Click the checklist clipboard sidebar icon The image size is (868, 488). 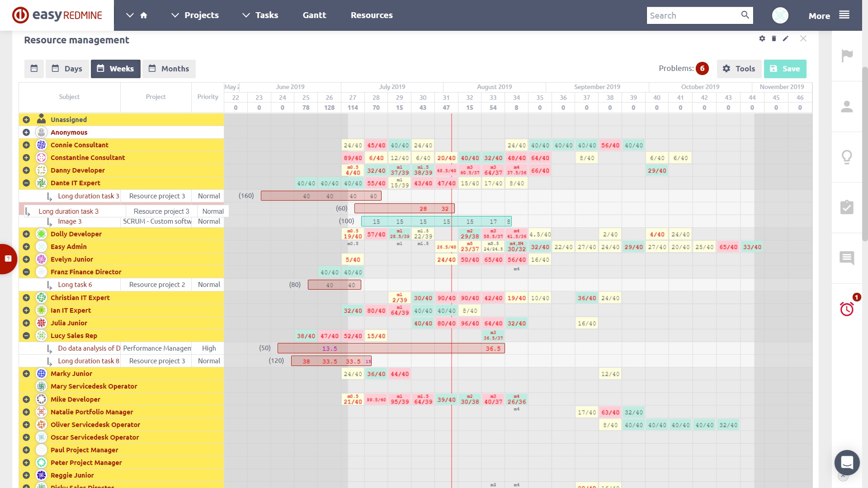pos(847,207)
